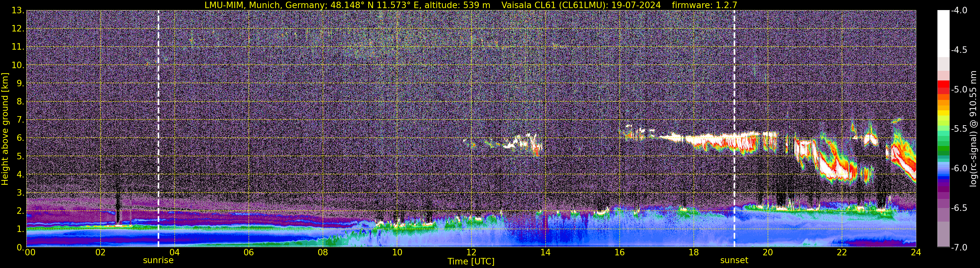The image size is (980, 268).
Task: Click the '16' time axis tick label
Action: [619, 252]
